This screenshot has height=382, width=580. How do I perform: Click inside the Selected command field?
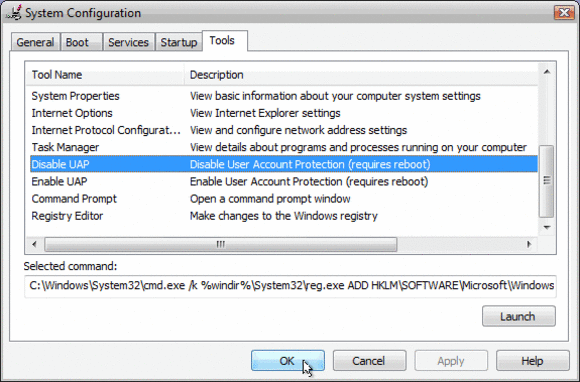290,285
